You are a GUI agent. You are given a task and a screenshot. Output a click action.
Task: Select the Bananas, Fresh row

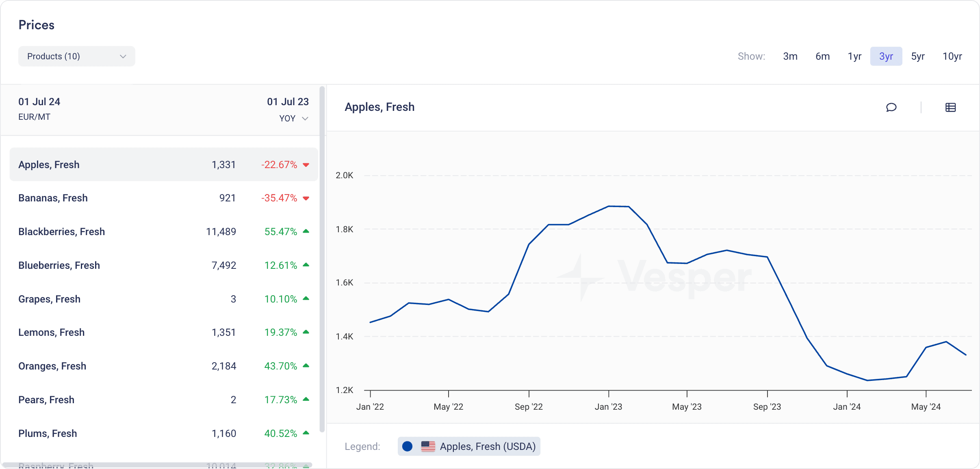click(x=164, y=198)
